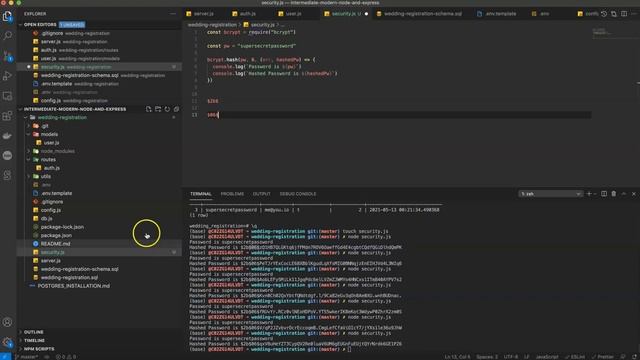Viewport: 640px width, 360px height.
Task: Switch to the user.js editor tab
Action: pos(293,13)
